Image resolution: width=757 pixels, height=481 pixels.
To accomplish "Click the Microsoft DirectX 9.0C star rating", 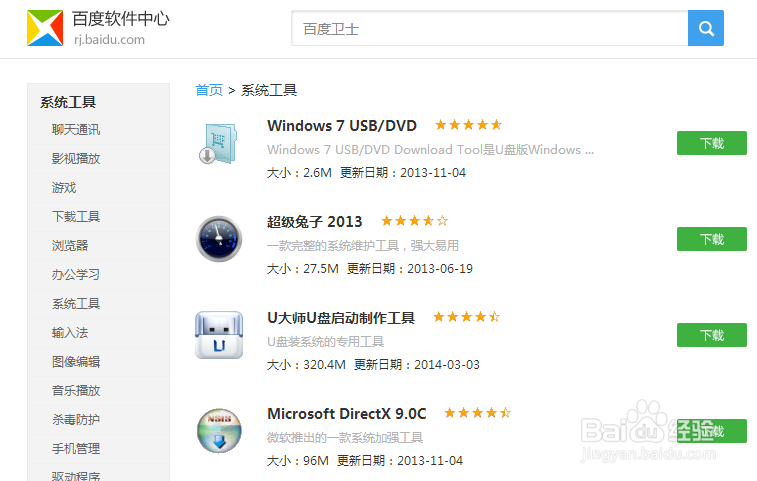I will [x=477, y=413].
